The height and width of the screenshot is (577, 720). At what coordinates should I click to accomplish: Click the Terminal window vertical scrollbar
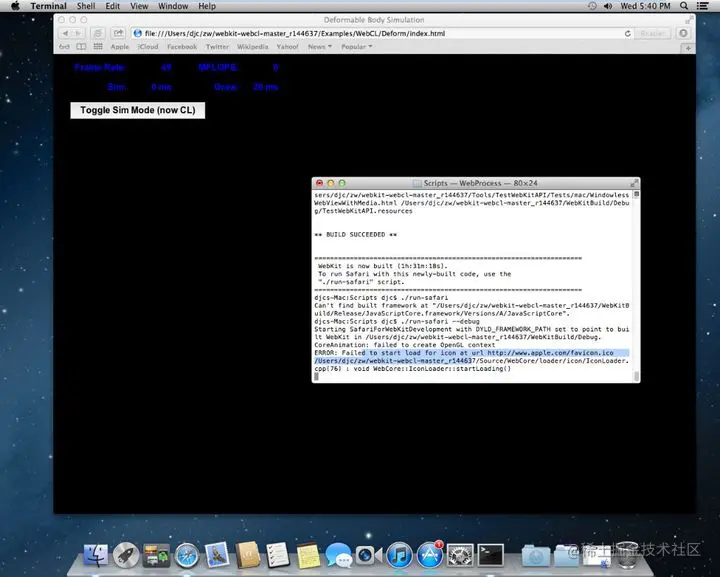pyautogui.click(x=636, y=286)
